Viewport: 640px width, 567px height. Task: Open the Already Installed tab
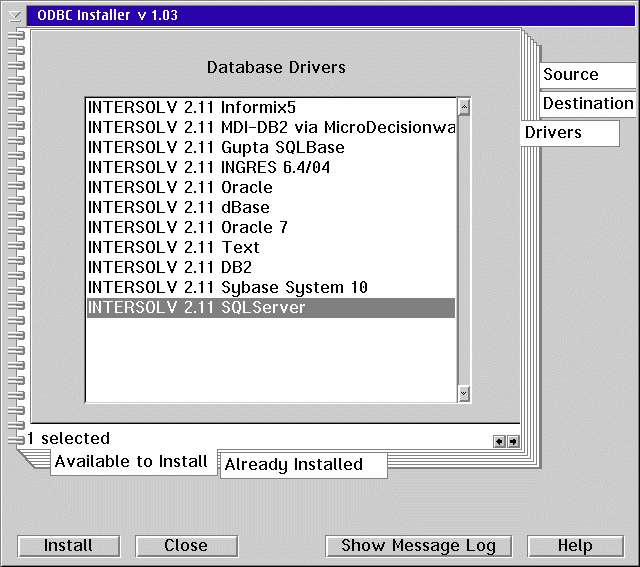(303, 465)
